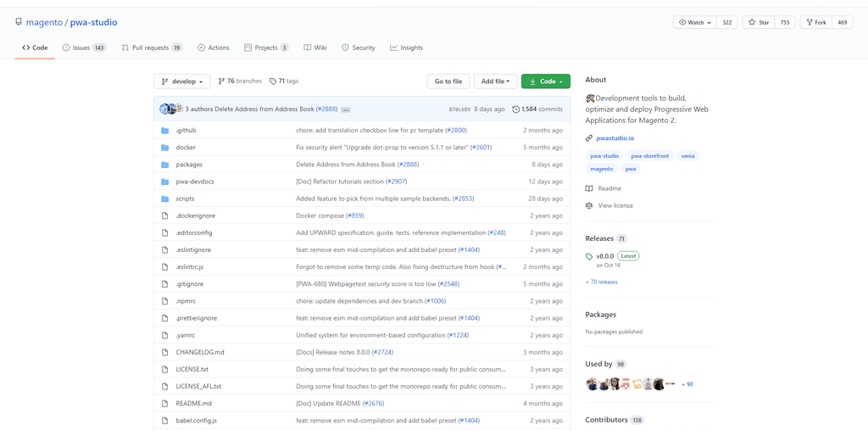Click the commit history clock icon
868x431 pixels.
tap(516, 109)
